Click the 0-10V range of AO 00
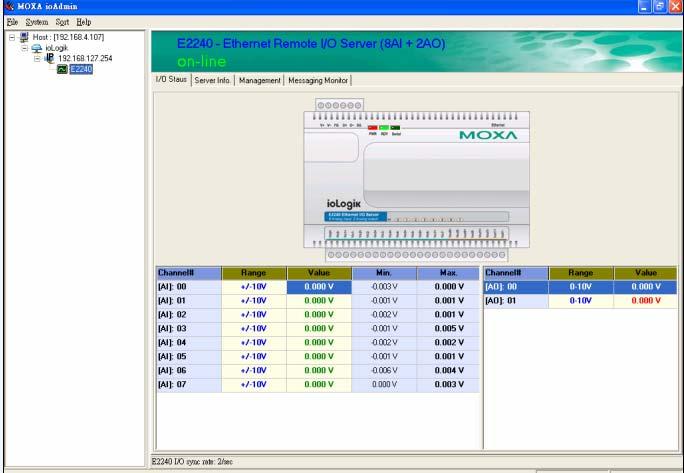Screen dimensions: 684x473 pos(581,287)
